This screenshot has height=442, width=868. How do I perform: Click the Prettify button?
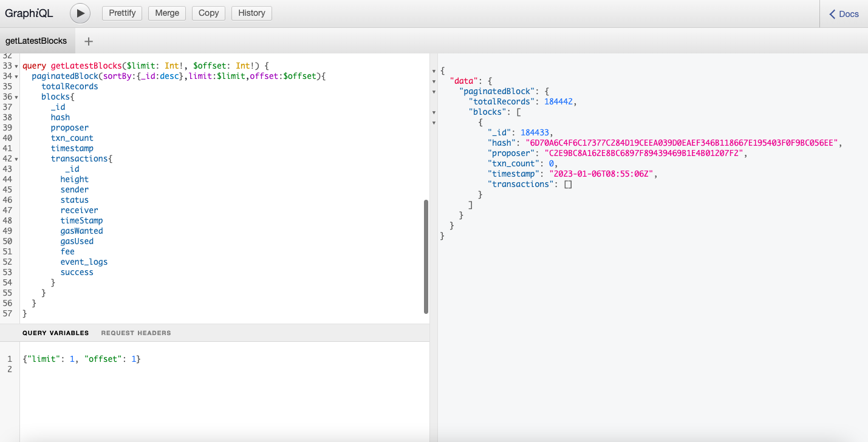pos(122,13)
